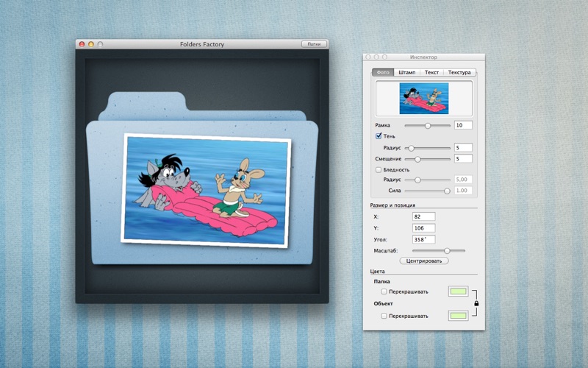Click the Сила value field
Image resolution: width=588 pixels, height=368 pixels.
pos(463,191)
